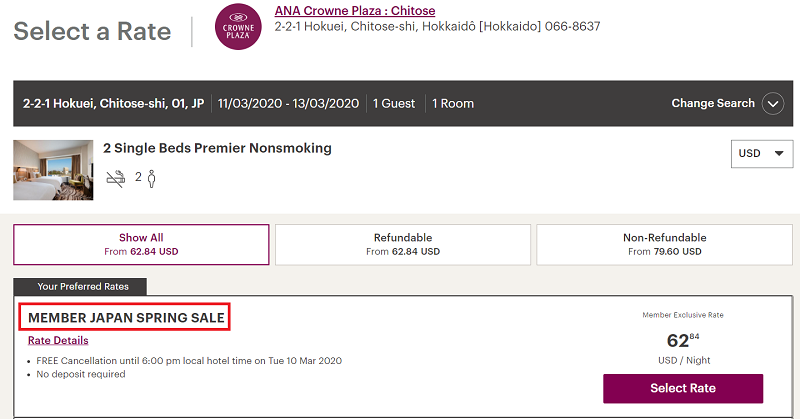Screen dimensions: 800x419
Task: Click the Member Japan Spring Sale heading
Action: coord(126,317)
